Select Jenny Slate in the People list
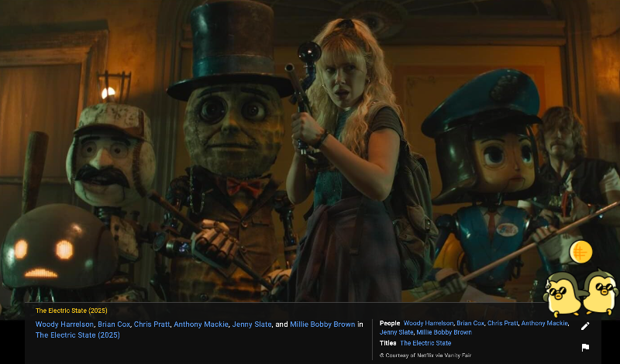The image size is (620, 364). 396,332
